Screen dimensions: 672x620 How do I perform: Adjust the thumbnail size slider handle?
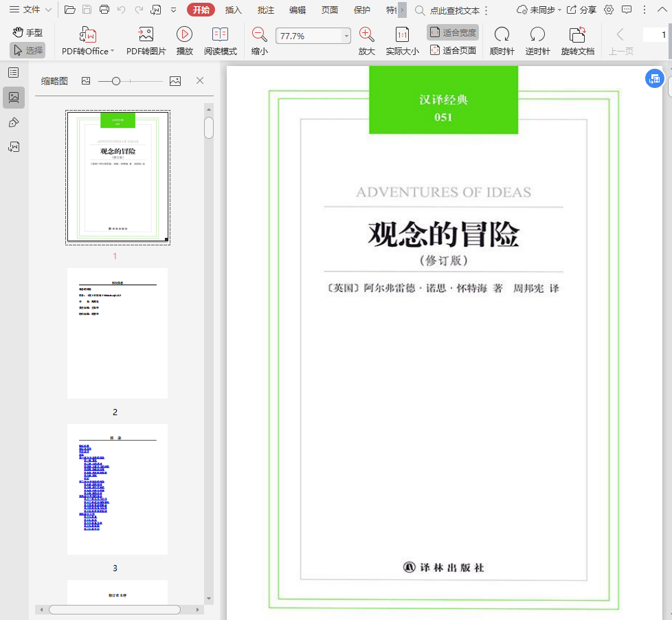click(x=115, y=81)
